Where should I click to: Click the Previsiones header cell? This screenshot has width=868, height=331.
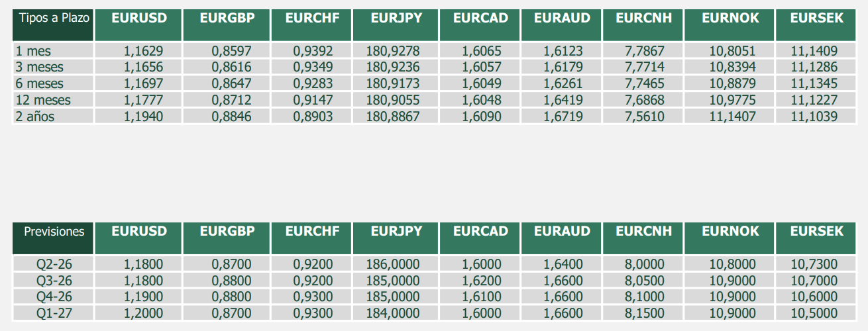click(53, 238)
